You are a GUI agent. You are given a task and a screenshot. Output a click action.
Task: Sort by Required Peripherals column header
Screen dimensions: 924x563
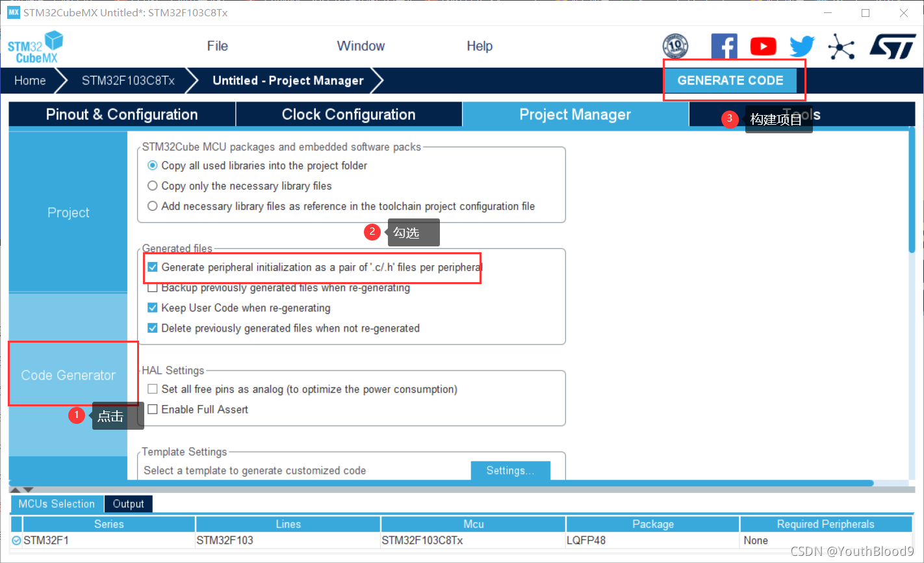pos(826,524)
